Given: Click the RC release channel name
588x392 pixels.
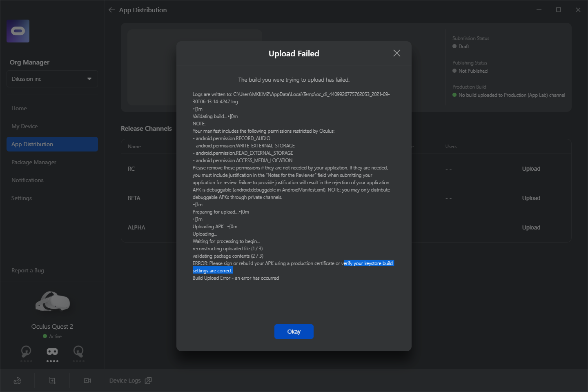Looking at the screenshot, I should click(x=131, y=169).
